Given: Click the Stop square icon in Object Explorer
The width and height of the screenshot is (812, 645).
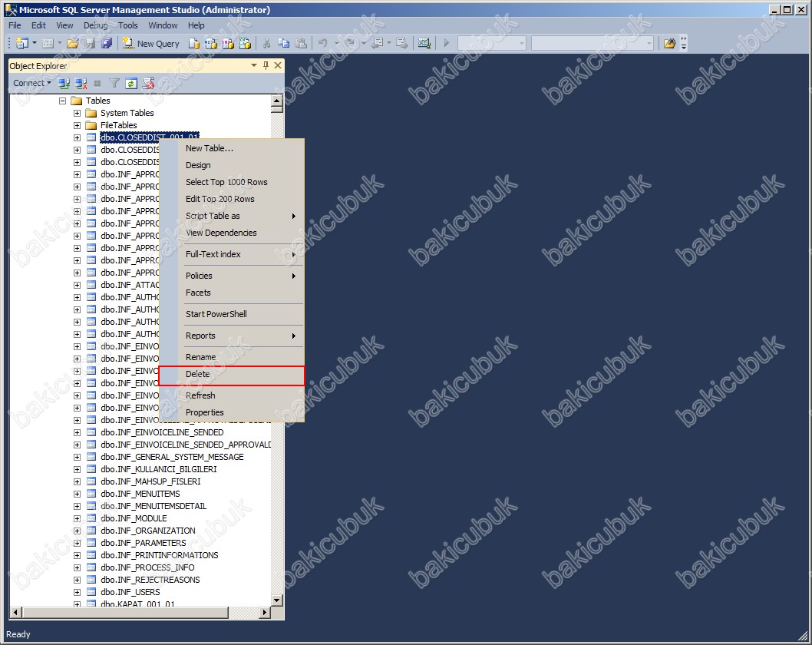Looking at the screenshot, I should [x=97, y=83].
